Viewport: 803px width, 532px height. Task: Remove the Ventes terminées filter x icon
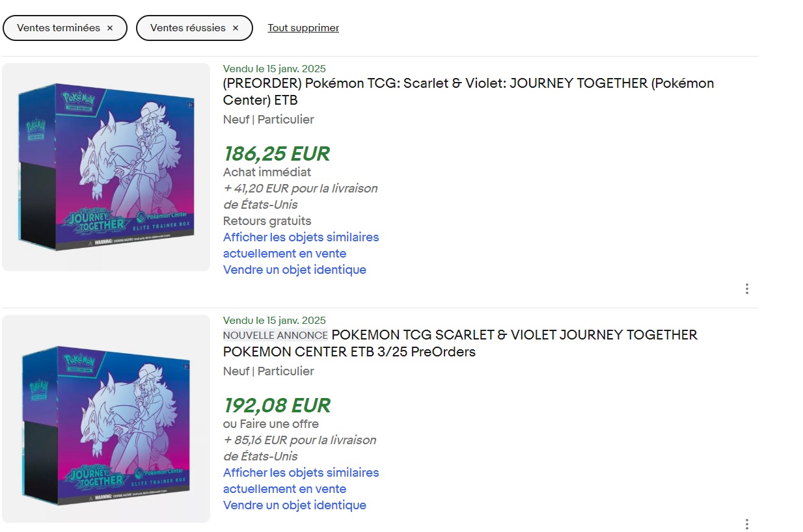point(109,28)
